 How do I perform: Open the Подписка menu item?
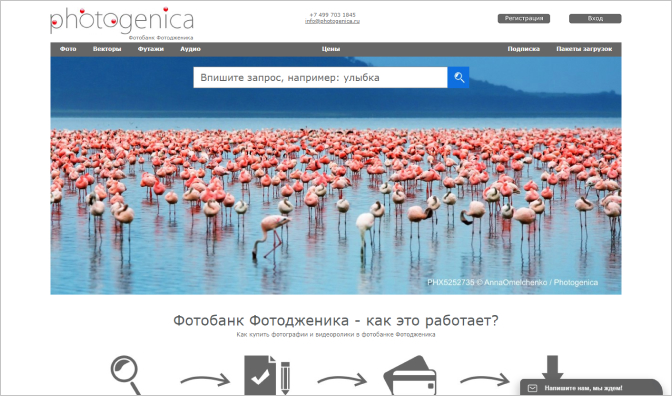524,49
